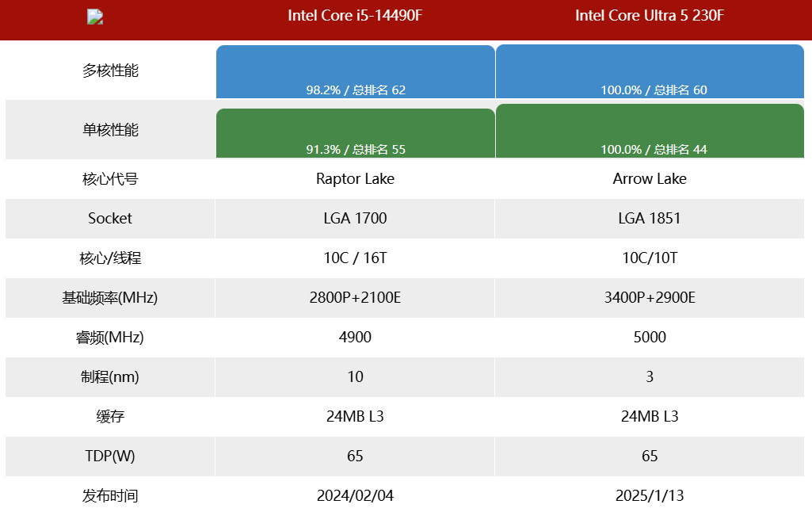
Task: Click the 缓存 row label
Action: click(x=110, y=416)
